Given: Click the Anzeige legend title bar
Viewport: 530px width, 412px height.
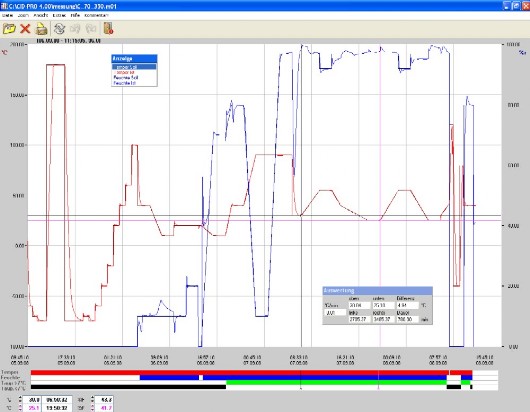Looking at the screenshot, I should pyautogui.click(x=134, y=58).
